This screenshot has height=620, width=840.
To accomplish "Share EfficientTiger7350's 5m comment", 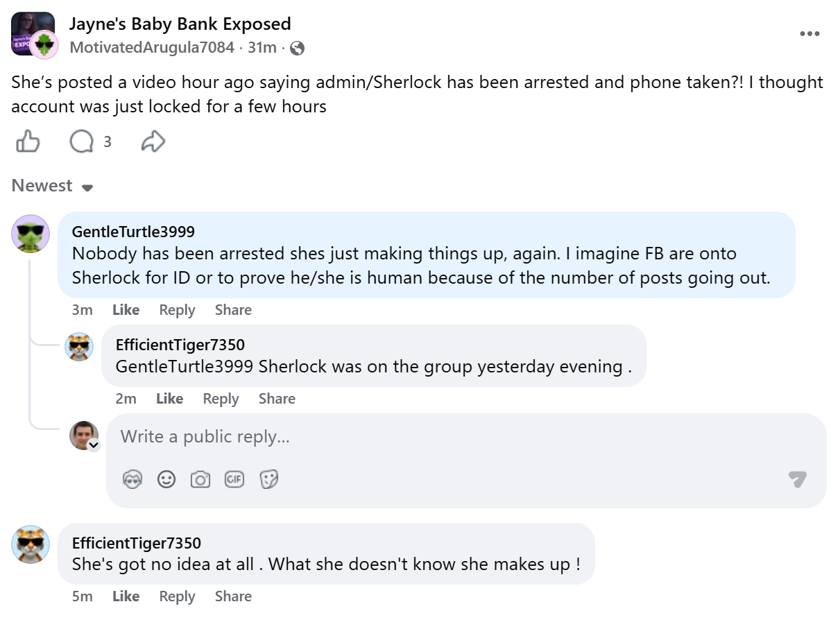I will pyautogui.click(x=233, y=596).
